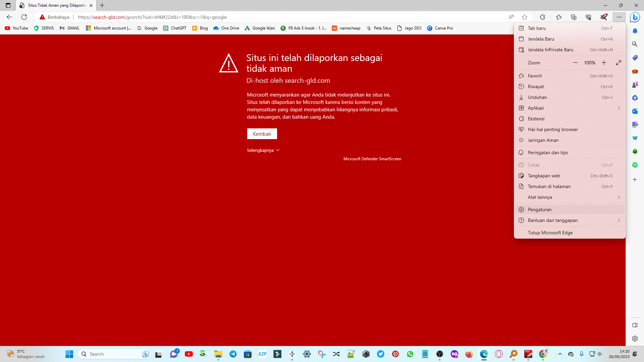Open the notifications bell in the sidebar
Image resolution: width=644 pixels, height=362 pixels.
click(x=635, y=31)
